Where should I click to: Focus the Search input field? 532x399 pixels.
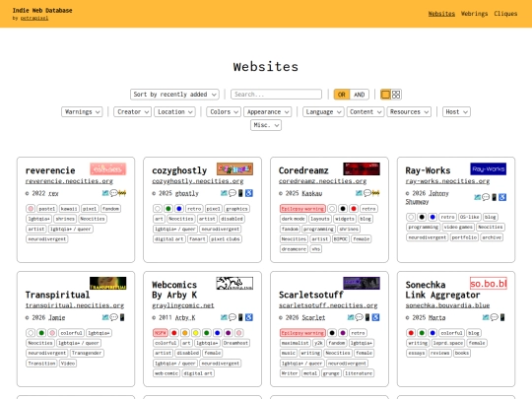(276, 95)
